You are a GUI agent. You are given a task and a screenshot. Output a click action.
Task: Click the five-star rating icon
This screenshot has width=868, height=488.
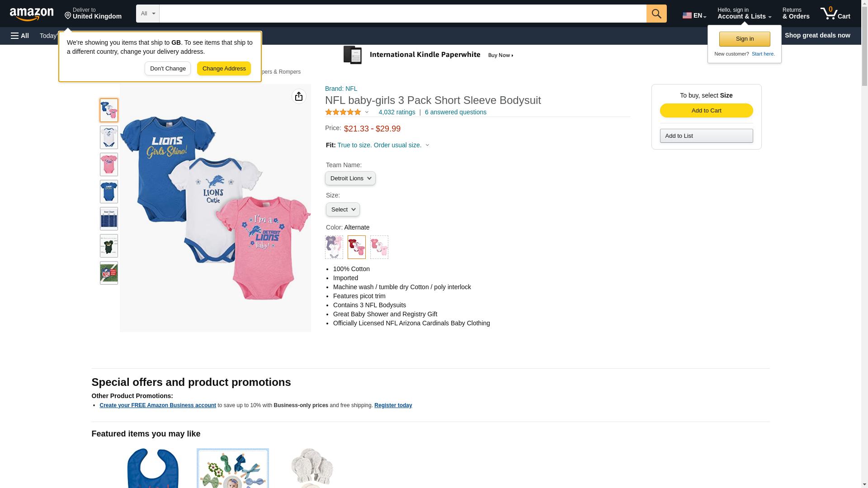coord(343,112)
